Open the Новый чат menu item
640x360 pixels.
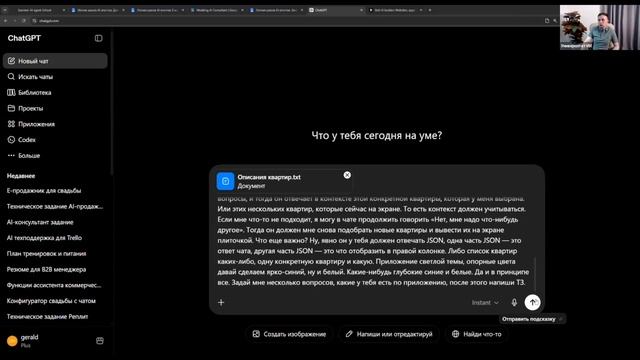pos(55,61)
